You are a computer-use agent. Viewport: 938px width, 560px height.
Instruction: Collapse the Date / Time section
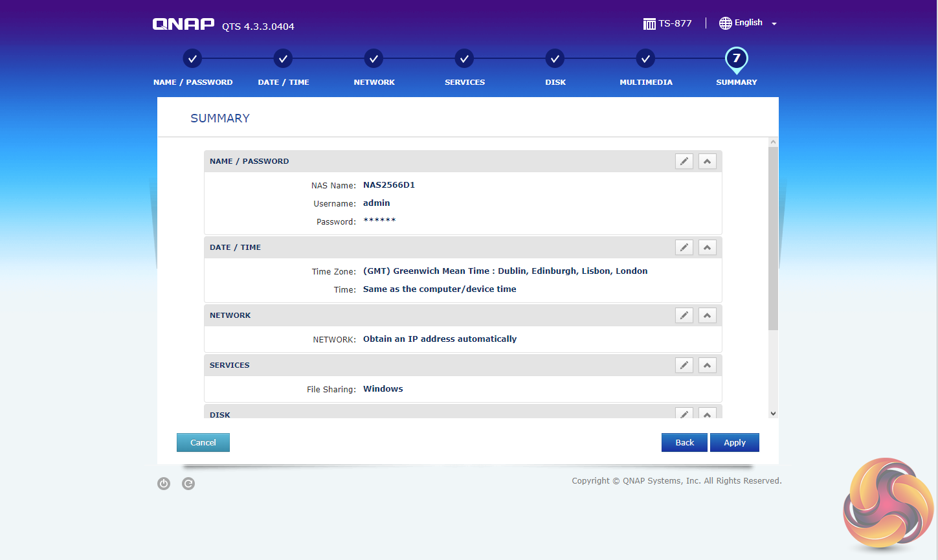click(x=708, y=247)
